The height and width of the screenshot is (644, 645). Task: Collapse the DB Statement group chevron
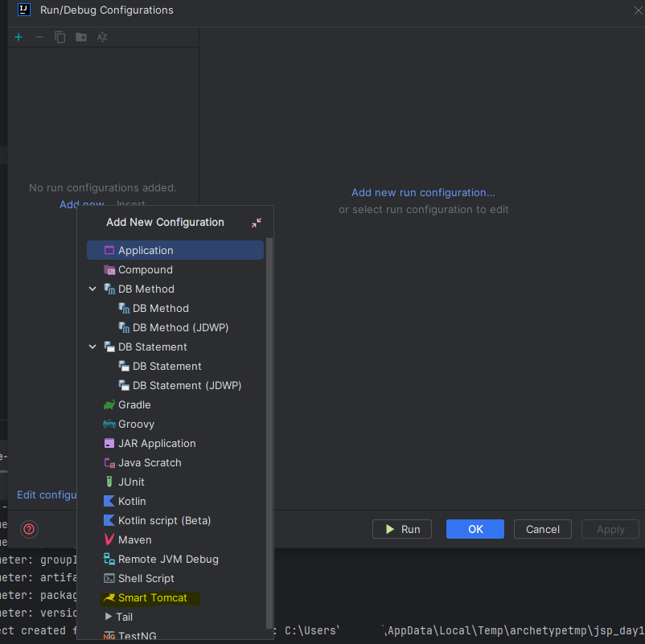[92, 347]
